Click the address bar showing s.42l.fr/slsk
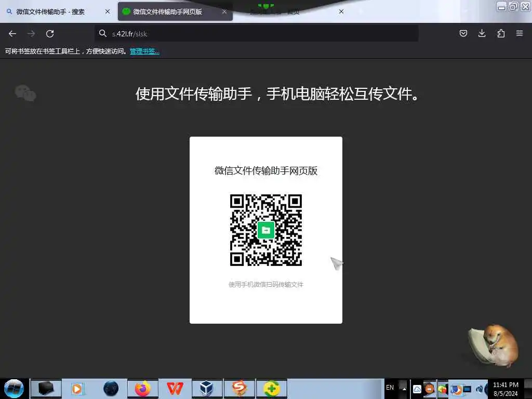Screen dimensions: 532x399 pyautogui.click(x=257, y=34)
